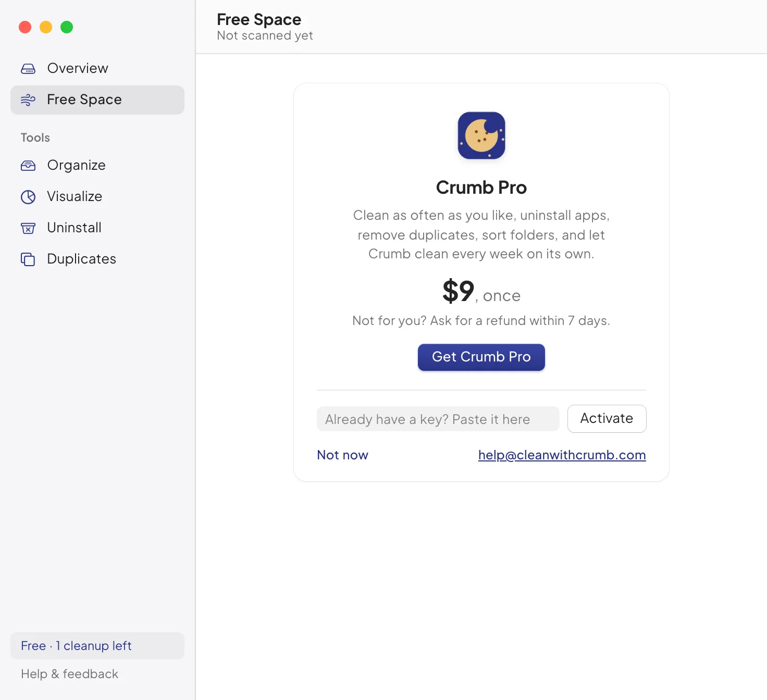Open the Visualize tool
The image size is (767, 700).
pyautogui.click(x=97, y=196)
